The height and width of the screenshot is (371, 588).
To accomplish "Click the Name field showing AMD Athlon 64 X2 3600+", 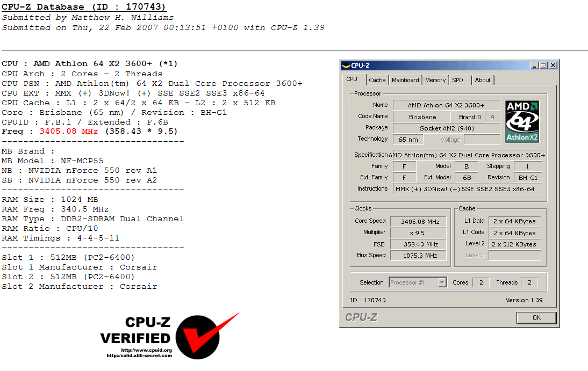I will (446, 105).
